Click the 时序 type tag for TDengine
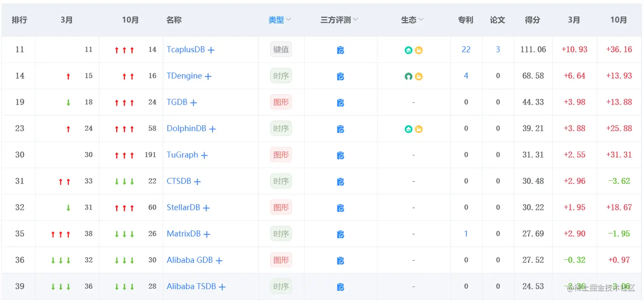644x301 pixels. click(281, 76)
